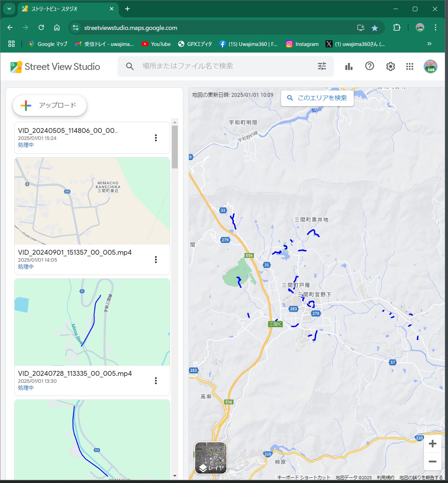
Task: Open the statistics bar chart icon
Action: click(349, 66)
